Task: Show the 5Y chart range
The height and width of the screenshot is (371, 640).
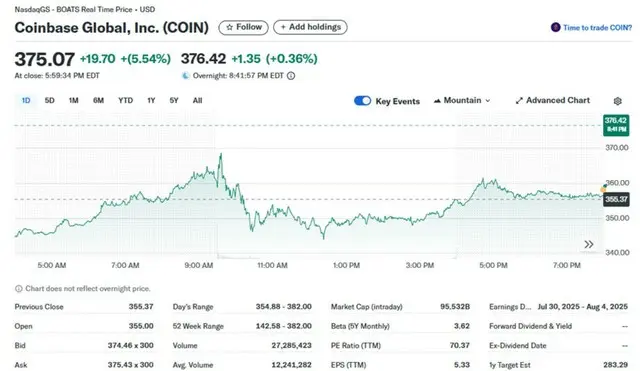Action: click(x=174, y=100)
